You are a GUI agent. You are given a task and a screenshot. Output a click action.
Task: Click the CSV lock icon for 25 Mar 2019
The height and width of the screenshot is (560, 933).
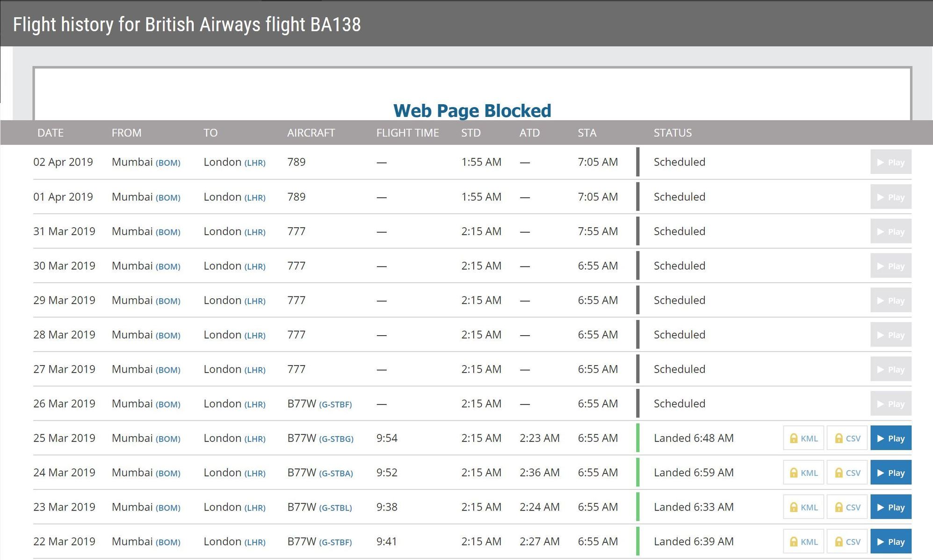coord(838,438)
